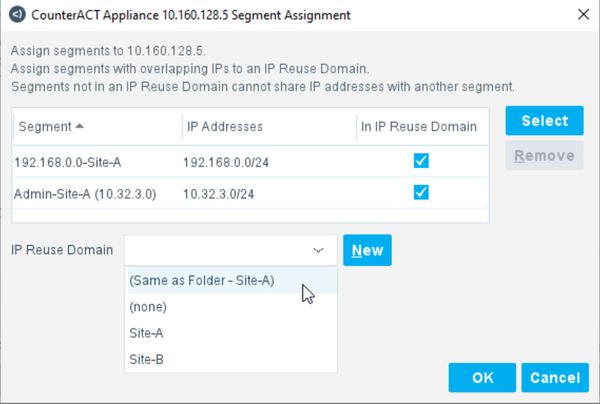Click the CounterACT app icon in title bar
This screenshot has height=404, width=600.
[x=16, y=13]
